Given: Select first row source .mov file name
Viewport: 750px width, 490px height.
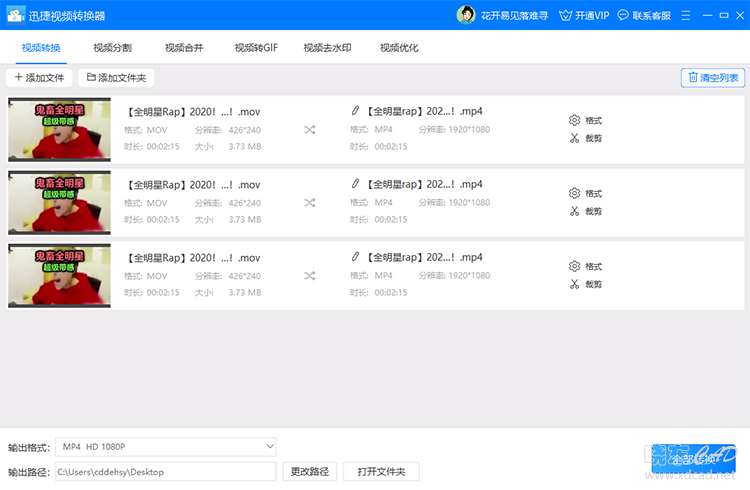Looking at the screenshot, I should click(x=193, y=112).
